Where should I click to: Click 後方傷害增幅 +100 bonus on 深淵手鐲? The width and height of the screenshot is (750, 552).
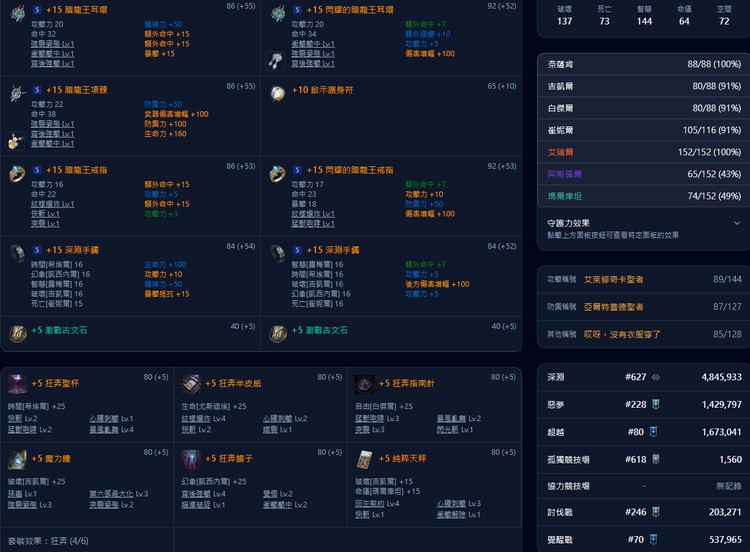click(437, 284)
